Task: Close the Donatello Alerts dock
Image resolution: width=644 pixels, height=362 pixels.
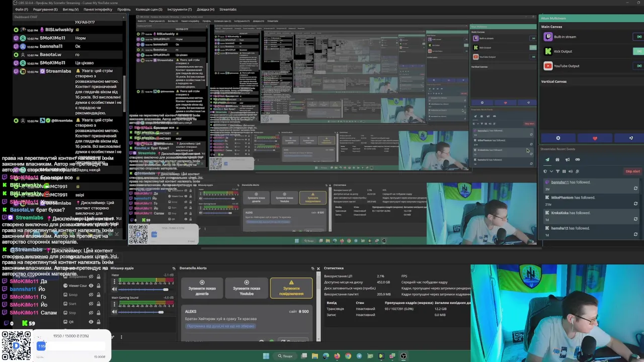Action: pyautogui.click(x=318, y=268)
